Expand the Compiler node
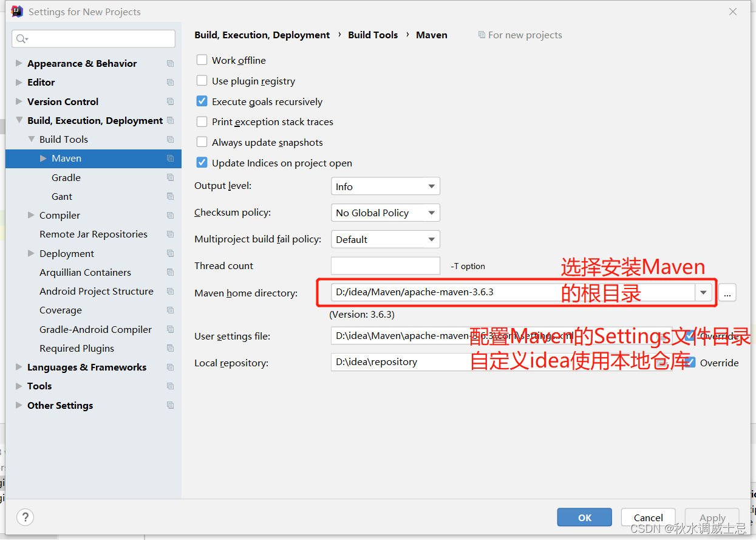The image size is (756, 540). [31, 215]
